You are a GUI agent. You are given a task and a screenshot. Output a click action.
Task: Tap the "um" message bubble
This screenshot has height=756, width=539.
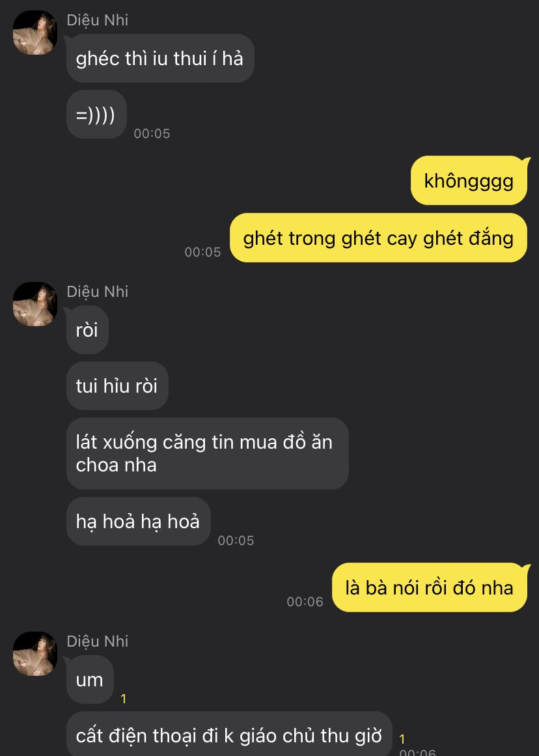(90, 680)
